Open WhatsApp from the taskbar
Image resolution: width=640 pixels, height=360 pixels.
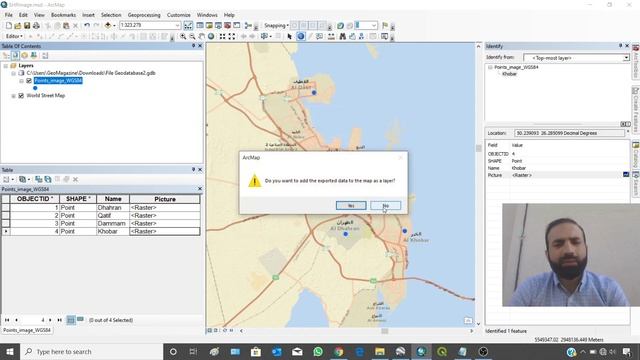(318, 351)
